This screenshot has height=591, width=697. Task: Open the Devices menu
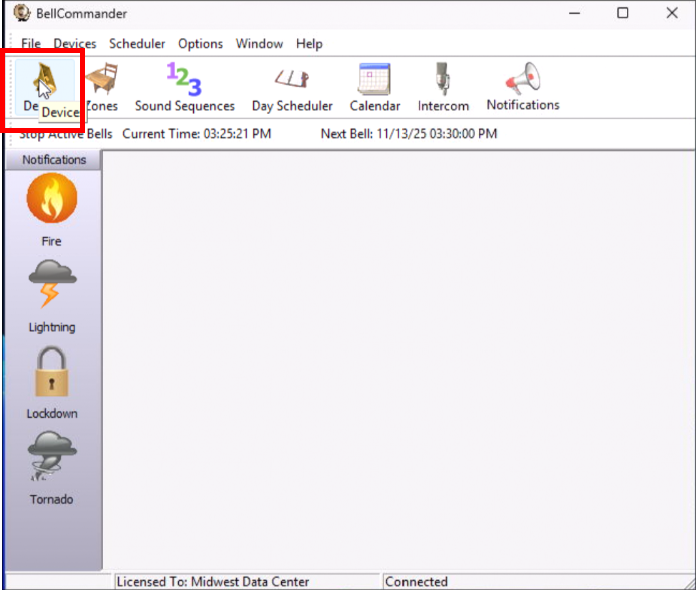[75, 44]
